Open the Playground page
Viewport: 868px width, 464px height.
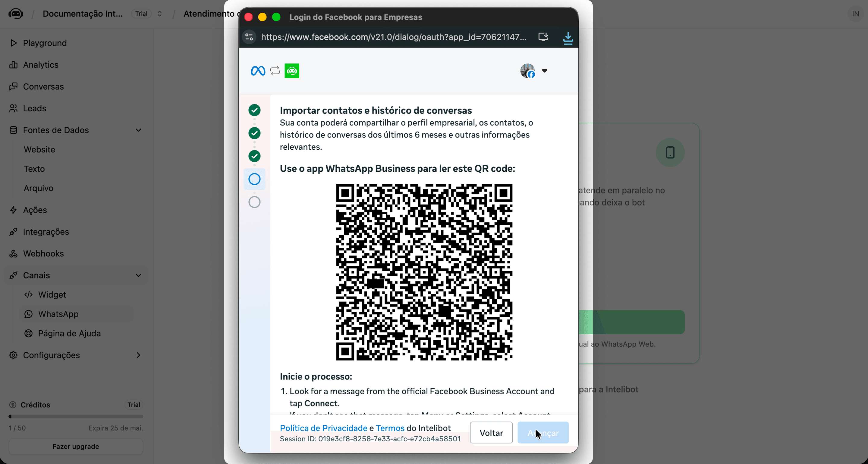45,43
